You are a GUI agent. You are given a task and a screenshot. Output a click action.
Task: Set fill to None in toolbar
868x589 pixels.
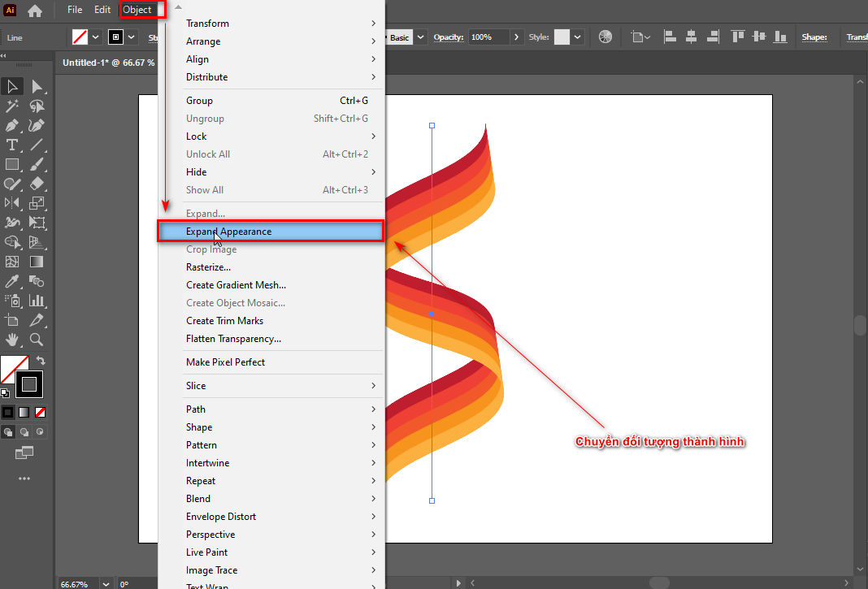click(x=40, y=412)
